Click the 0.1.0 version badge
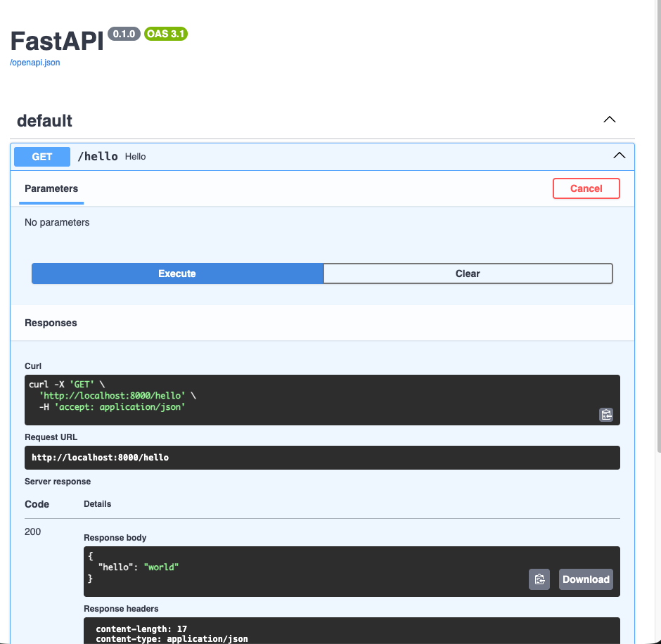 (x=124, y=33)
